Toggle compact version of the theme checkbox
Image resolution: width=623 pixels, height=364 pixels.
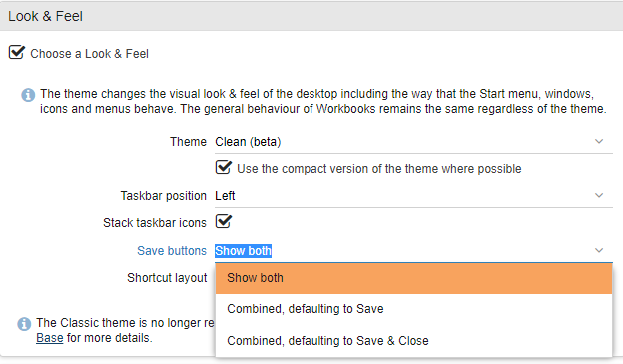[224, 167]
